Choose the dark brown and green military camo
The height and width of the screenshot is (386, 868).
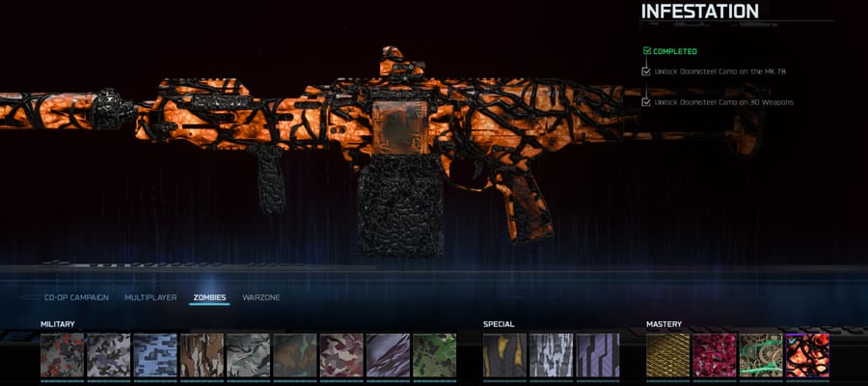(294, 355)
